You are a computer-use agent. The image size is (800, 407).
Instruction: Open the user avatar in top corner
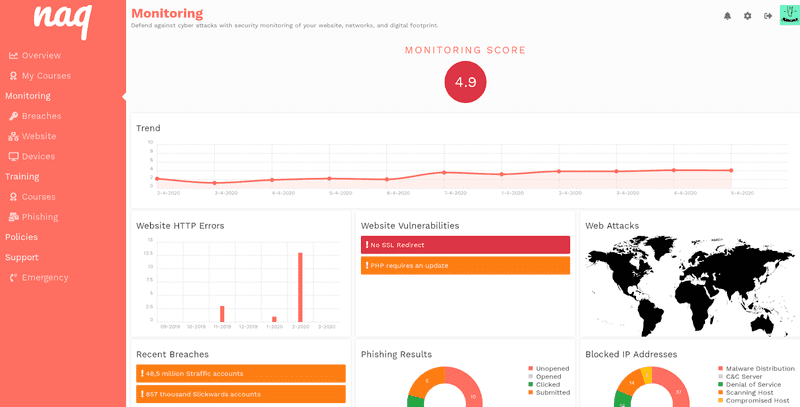(790, 15)
